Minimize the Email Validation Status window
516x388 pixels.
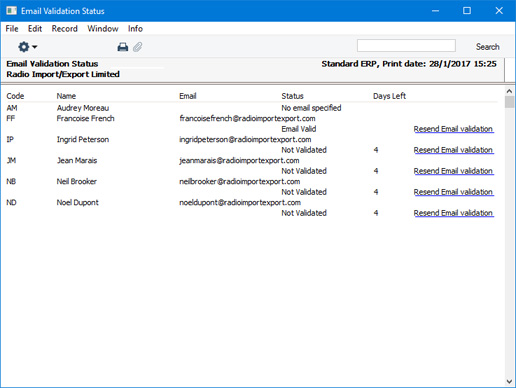pyautogui.click(x=435, y=11)
